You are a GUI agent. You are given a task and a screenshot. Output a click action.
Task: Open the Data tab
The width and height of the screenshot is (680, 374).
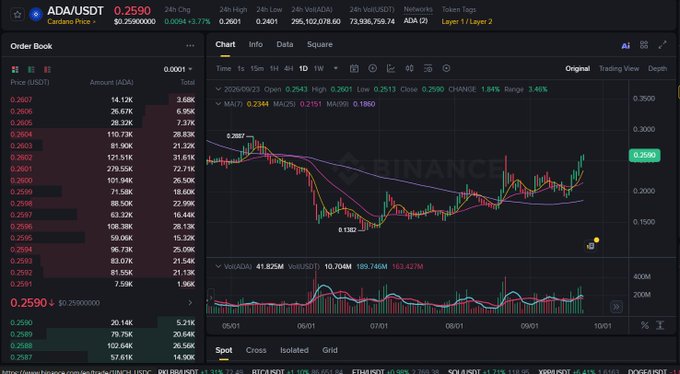(284, 44)
